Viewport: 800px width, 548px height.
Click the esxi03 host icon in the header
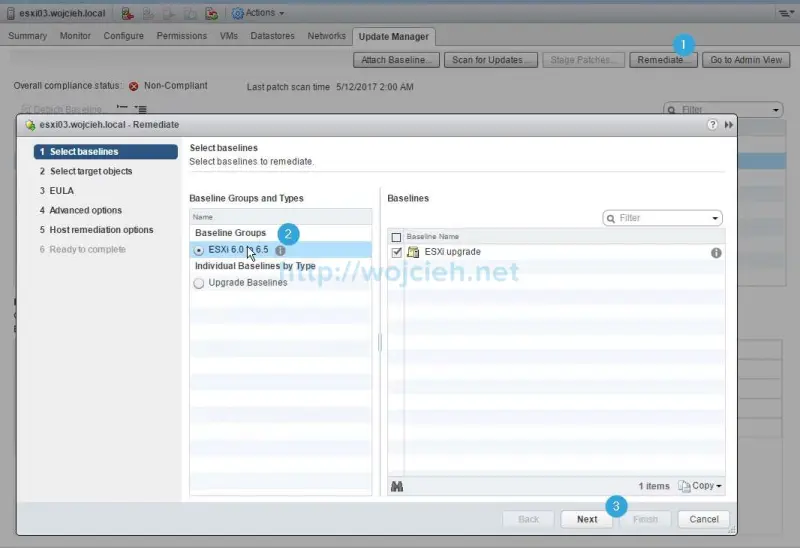point(11,13)
